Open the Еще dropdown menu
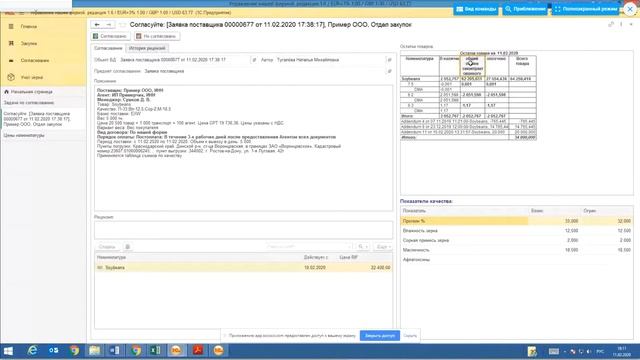 383,247
